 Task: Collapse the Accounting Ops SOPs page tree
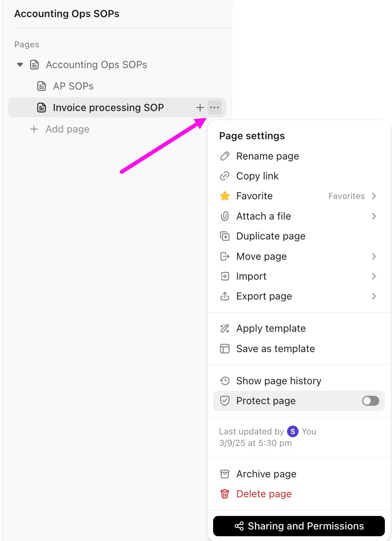point(20,64)
